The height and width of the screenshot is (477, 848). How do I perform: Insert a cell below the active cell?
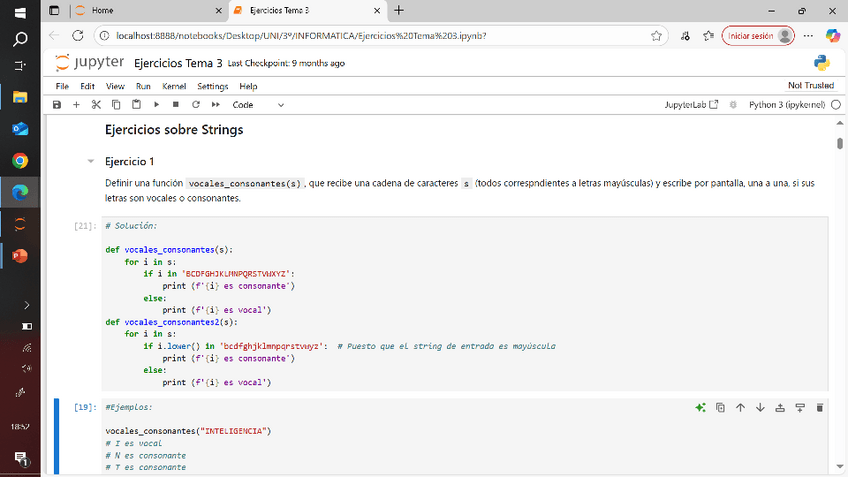(800, 408)
